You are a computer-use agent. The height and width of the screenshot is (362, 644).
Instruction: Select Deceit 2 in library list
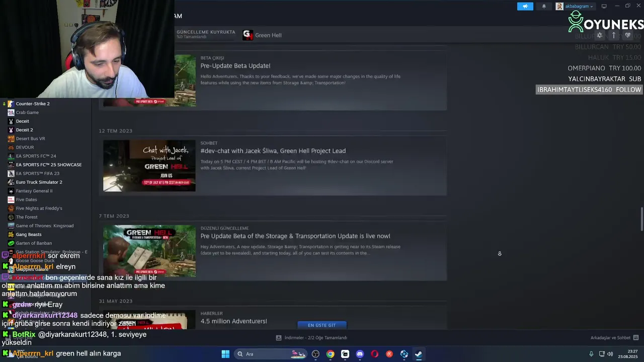click(x=24, y=130)
